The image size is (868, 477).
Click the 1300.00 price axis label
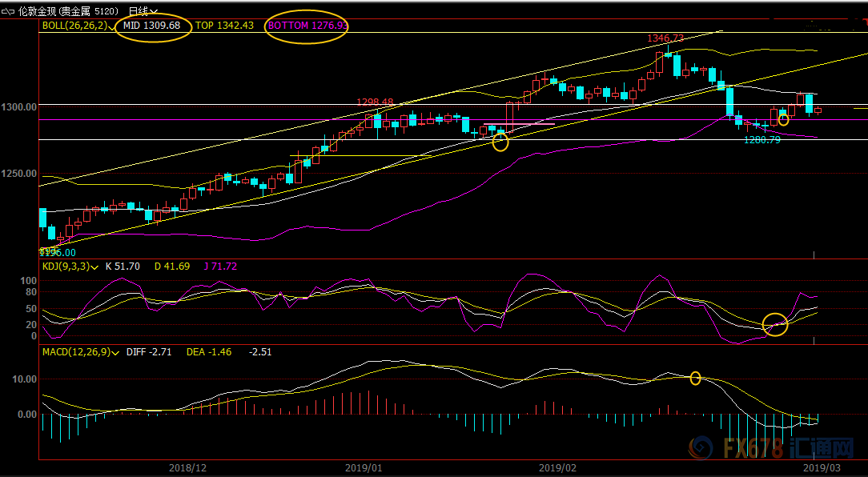[21, 106]
